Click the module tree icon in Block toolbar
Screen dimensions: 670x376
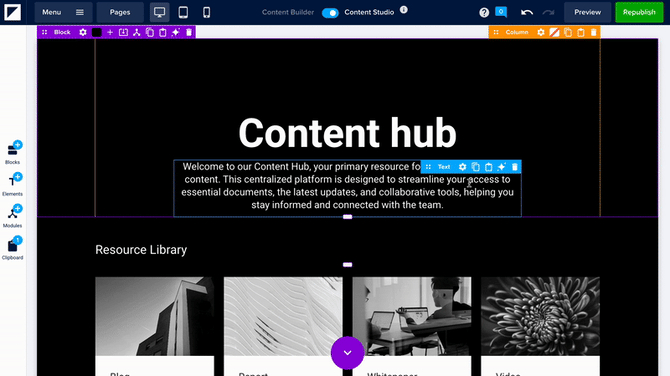(136, 32)
